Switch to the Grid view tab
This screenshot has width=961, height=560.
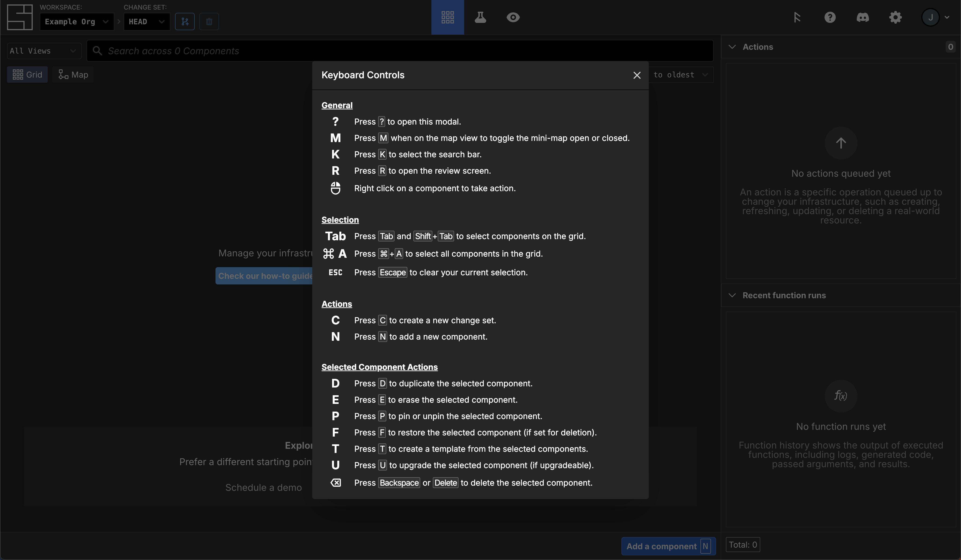[27, 75]
